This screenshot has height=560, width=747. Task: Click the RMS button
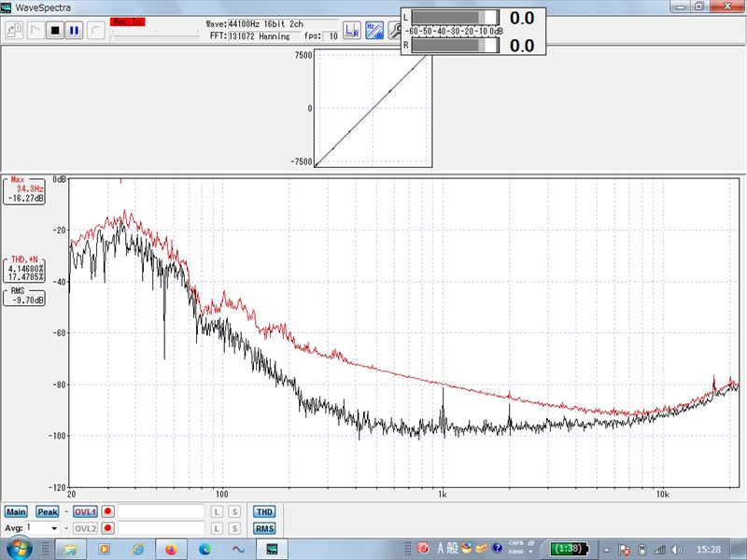(264, 528)
